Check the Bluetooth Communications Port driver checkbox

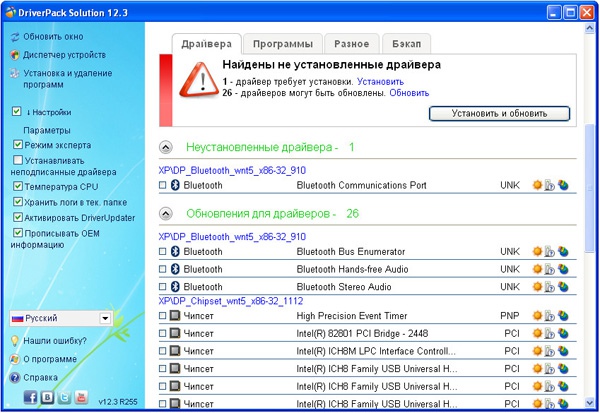coord(163,185)
